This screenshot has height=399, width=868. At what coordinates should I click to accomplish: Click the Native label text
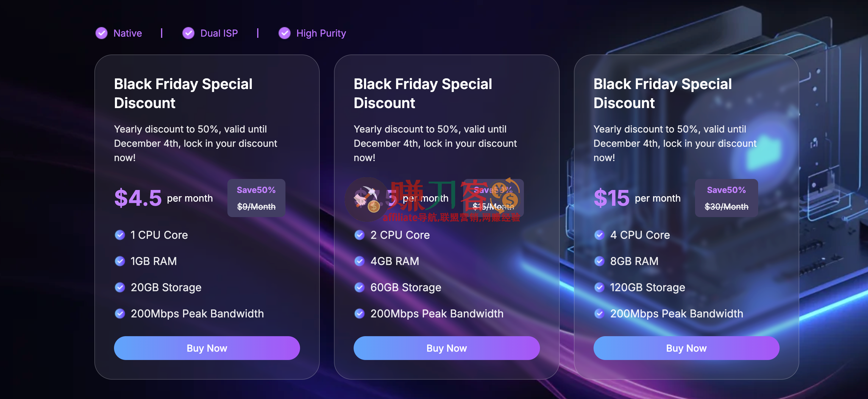[127, 33]
